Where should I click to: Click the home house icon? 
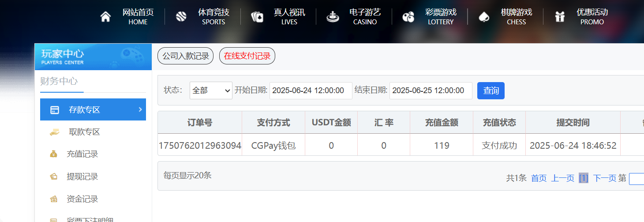(105, 17)
